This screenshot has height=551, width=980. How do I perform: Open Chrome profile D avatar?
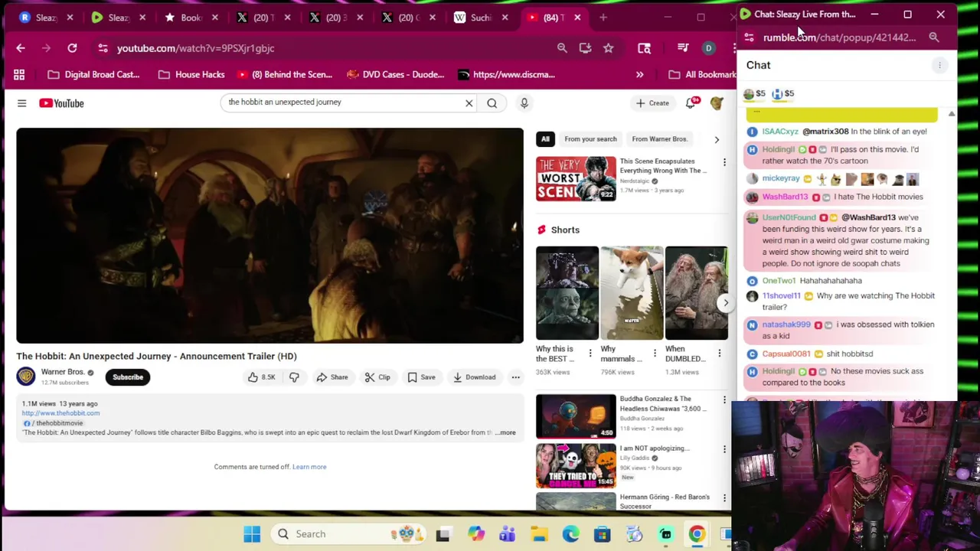[708, 48]
